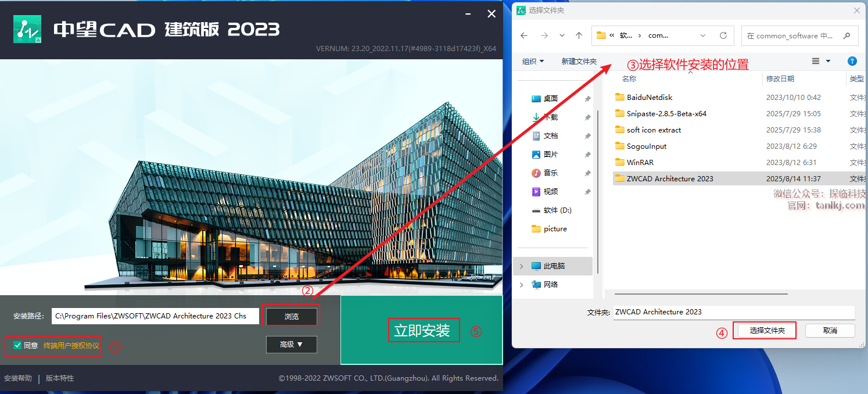Click the 安装路径 input field
This screenshot has width=868, height=394.
[x=155, y=316]
